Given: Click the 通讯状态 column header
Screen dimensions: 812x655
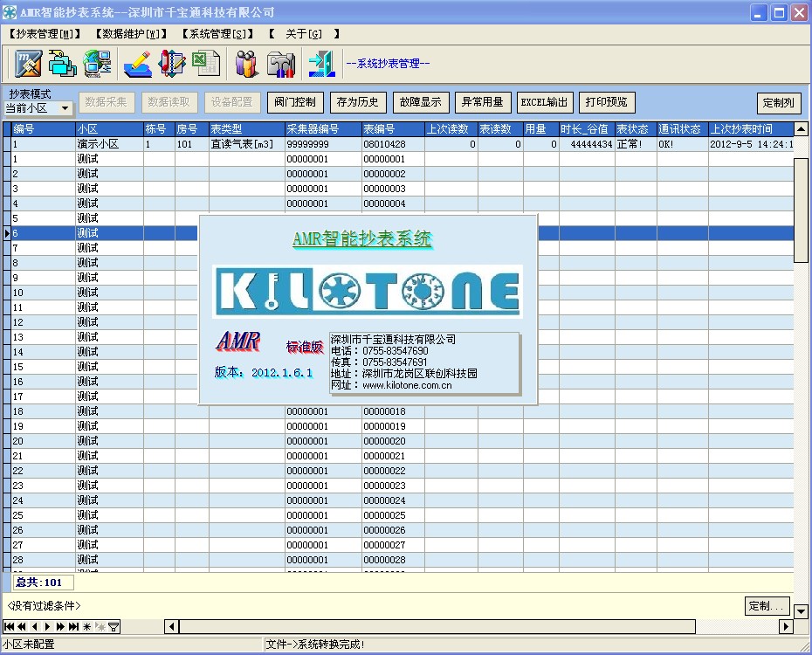Looking at the screenshot, I should 683,129.
